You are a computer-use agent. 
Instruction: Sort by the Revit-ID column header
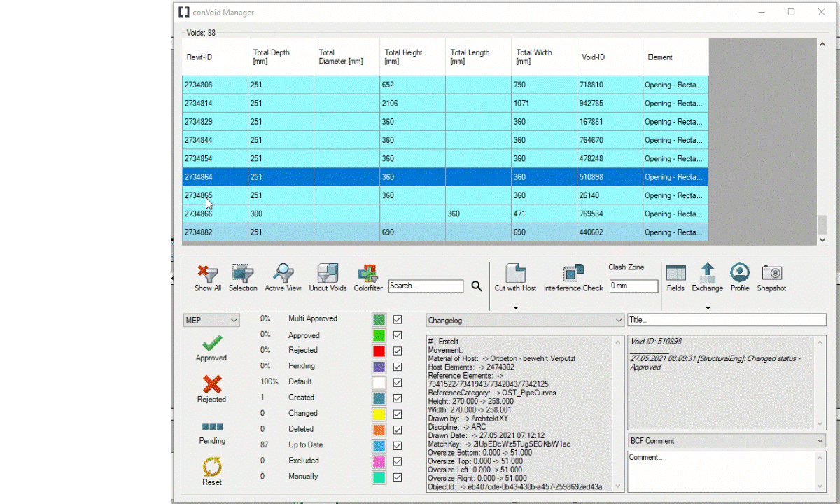(215, 57)
